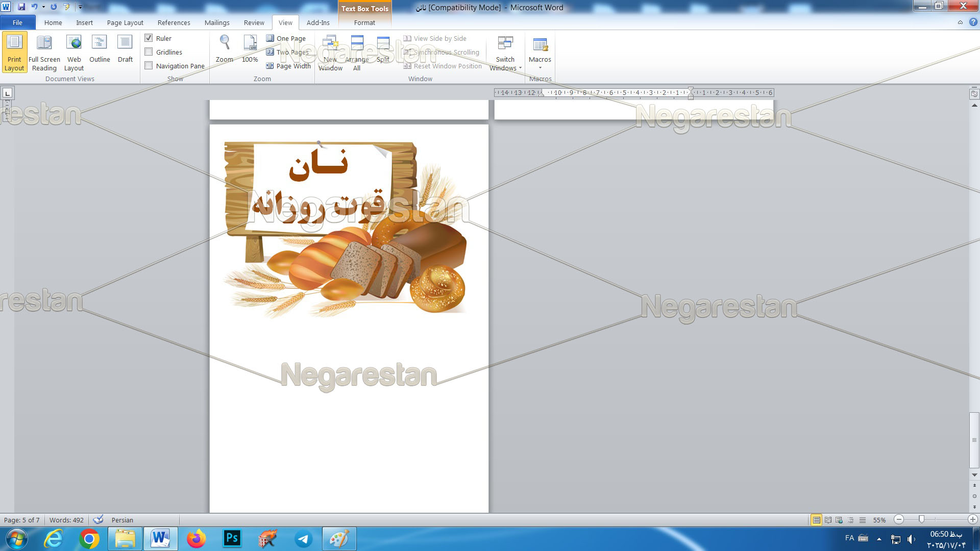Open the Macros dropdown menu
The height and width of the screenshot is (551, 980).
[540, 53]
